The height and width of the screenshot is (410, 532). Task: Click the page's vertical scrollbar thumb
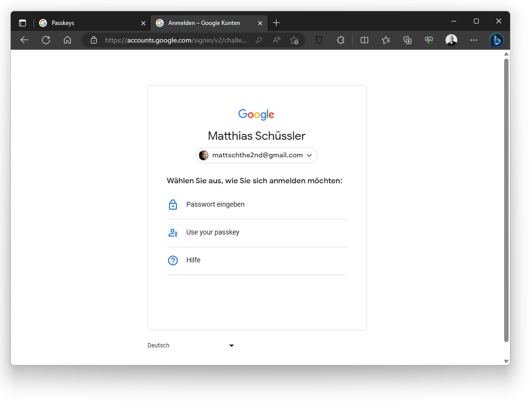(506, 200)
